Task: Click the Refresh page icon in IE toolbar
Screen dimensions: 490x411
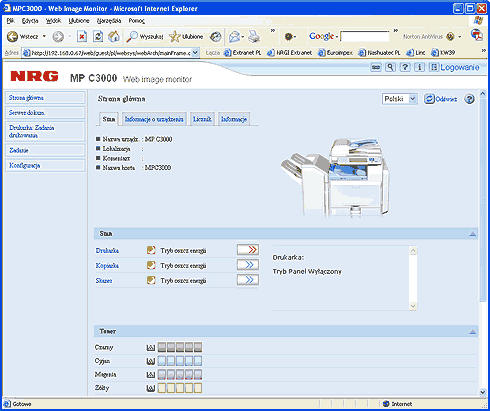Action: coord(98,36)
